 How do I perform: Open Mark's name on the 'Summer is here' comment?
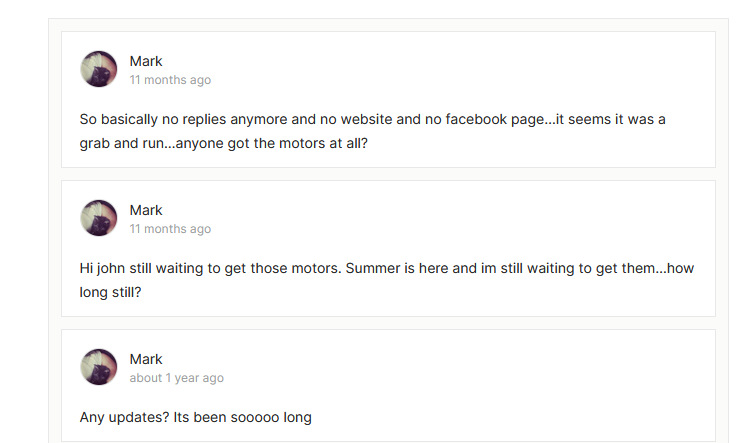[x=146, y=210]
